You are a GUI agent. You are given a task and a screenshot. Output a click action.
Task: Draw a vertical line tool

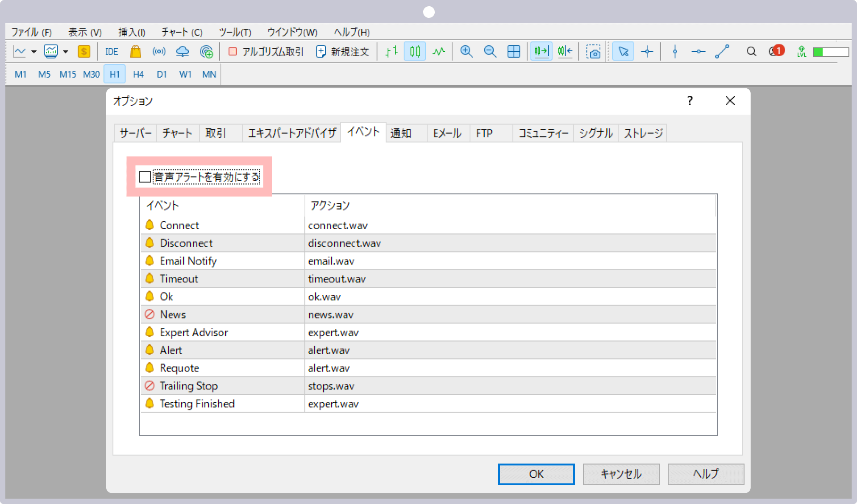(675, 52)
